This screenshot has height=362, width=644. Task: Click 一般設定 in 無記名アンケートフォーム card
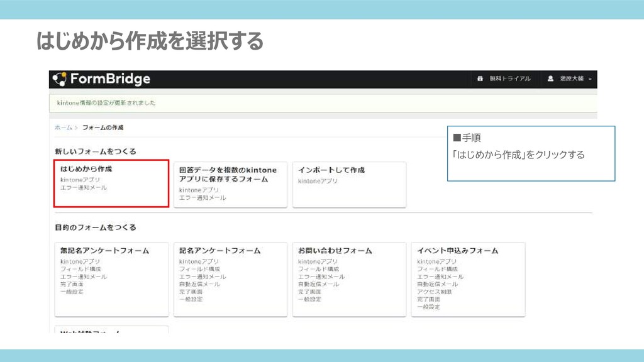tap(72, 292)
